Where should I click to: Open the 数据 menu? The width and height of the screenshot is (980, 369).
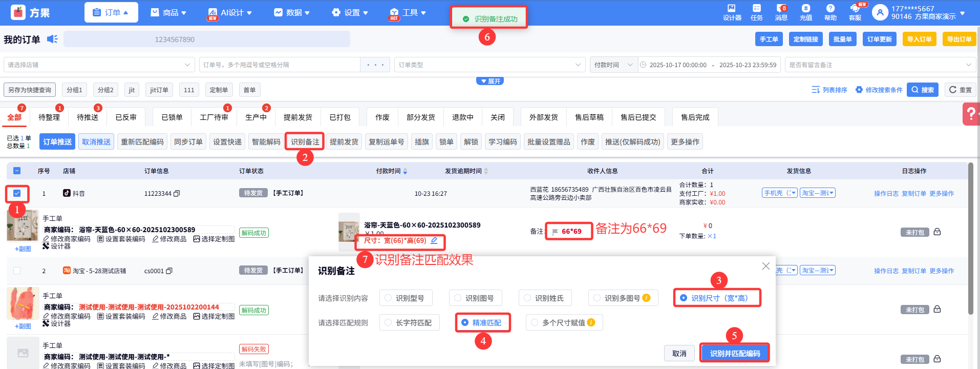(292, 12)
